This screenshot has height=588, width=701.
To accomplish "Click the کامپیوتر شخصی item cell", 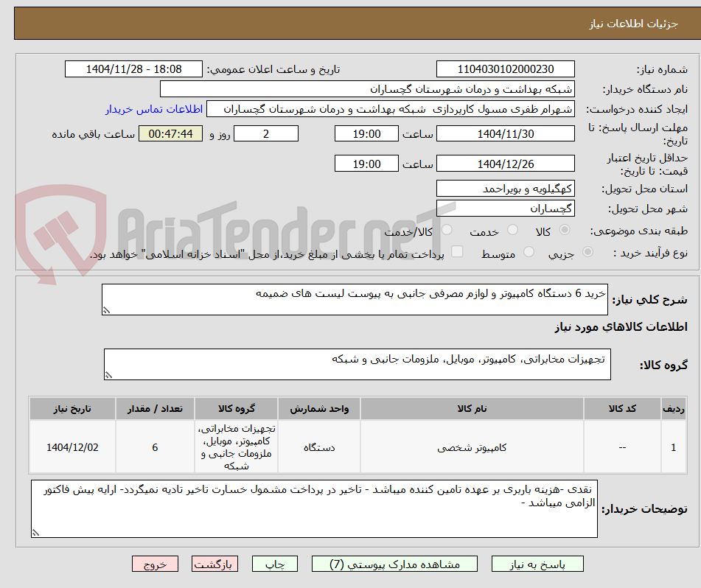I will tap(472, 447).
